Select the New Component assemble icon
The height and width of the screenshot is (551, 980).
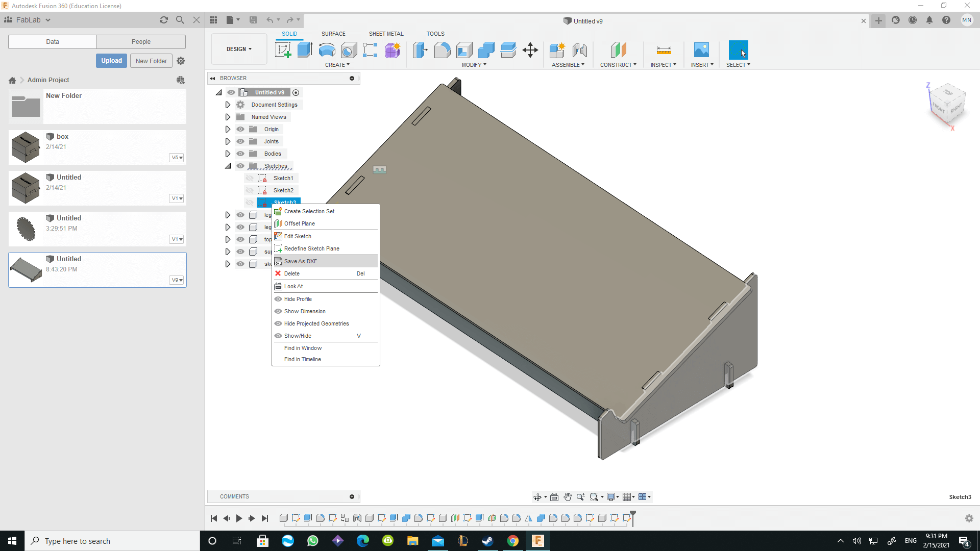557,50
